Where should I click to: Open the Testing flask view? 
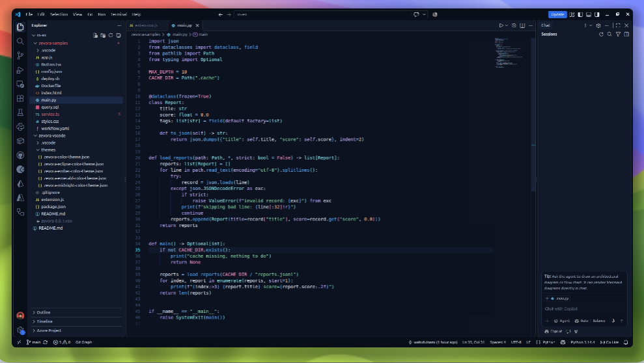pos(20,113)
